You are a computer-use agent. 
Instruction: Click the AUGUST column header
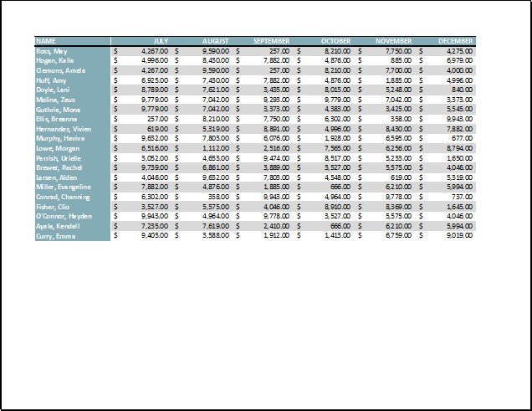coord(215,41)
